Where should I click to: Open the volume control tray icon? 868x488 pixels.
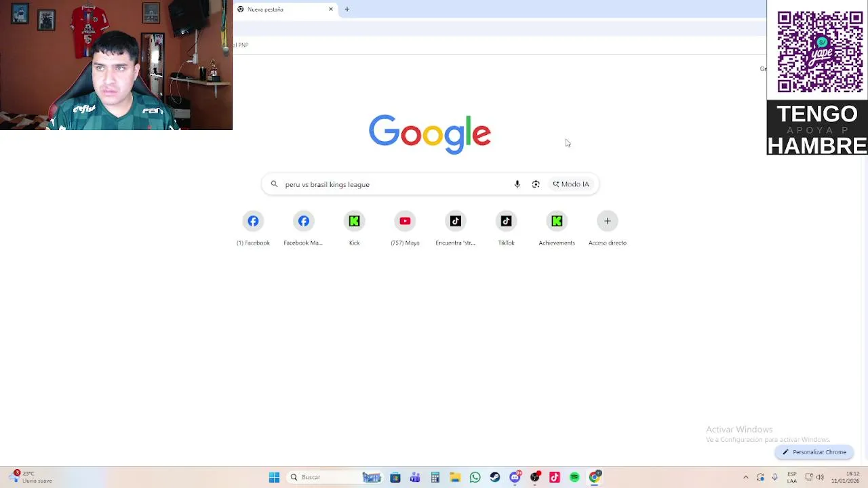(820, 477)
